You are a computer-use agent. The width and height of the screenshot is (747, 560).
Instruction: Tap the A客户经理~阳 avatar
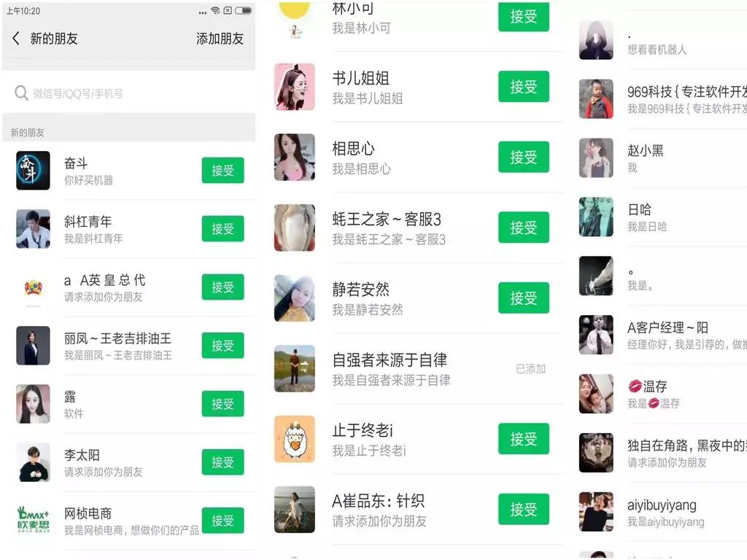pos(596,335)
